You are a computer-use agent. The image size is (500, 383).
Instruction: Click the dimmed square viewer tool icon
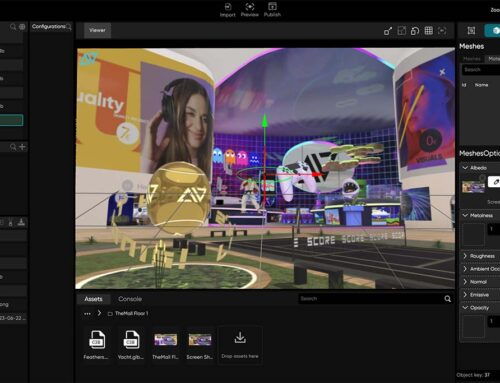click(402, 31)
